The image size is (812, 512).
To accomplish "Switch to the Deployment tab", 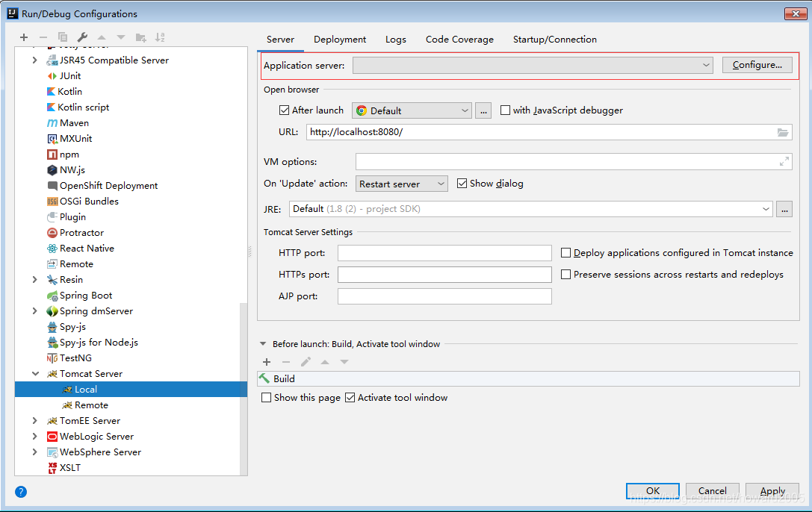I will [x=340, y=40].
